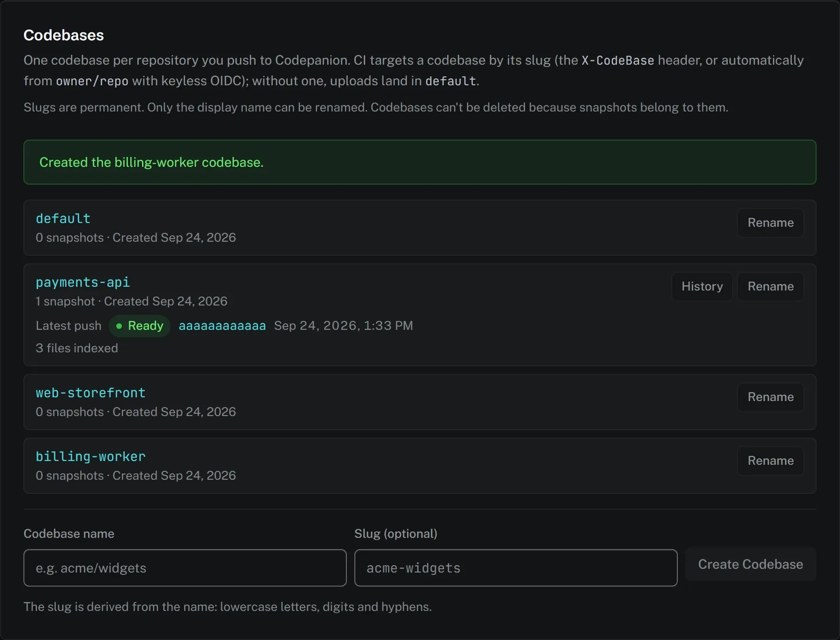The height and width of the screenshot is (640, 840).
Task: Click the 'Latest push' label
Action: pyautogui.click(x=68, y=326)
